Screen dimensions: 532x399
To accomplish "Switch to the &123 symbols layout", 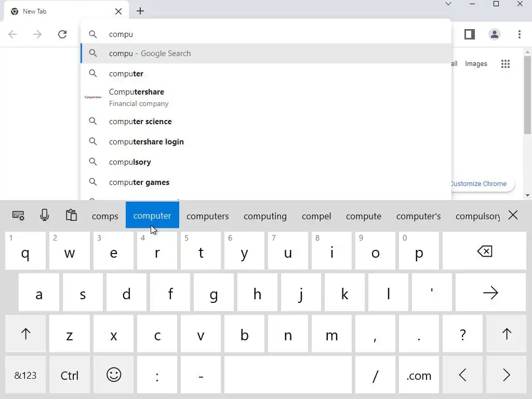I will [x=25, y=375].
